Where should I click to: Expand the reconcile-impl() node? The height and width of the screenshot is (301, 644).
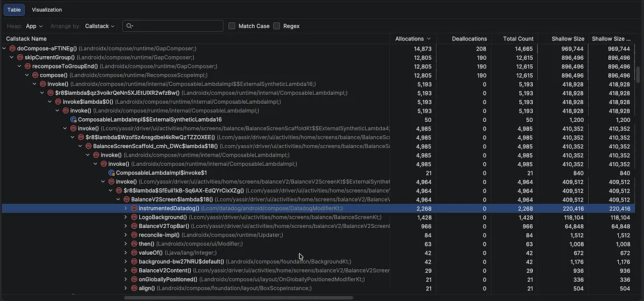[126, 235]
